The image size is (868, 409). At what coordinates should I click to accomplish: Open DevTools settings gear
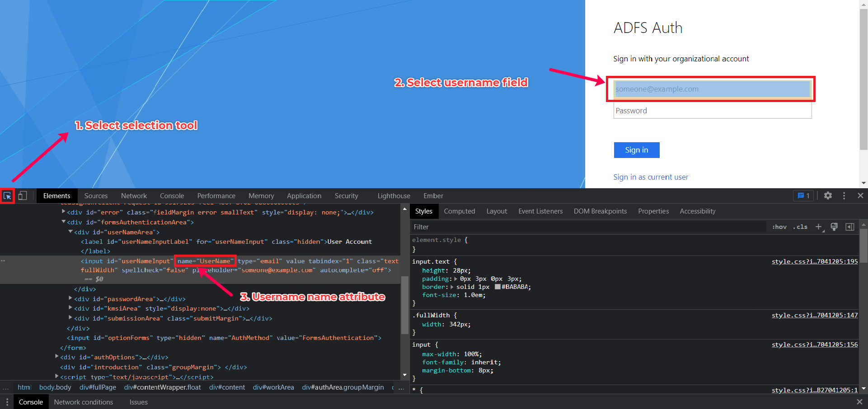pyautogui.click(x=828, y=196)
